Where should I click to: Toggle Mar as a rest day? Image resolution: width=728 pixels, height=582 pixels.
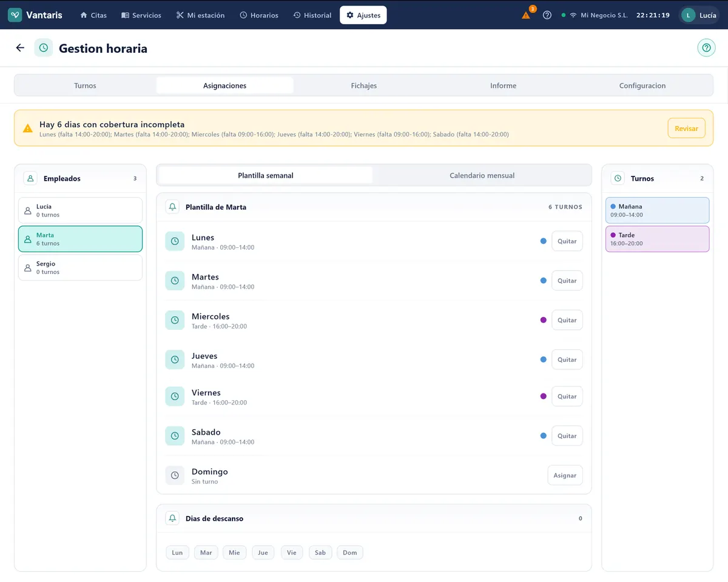click(x=206, y=552)
